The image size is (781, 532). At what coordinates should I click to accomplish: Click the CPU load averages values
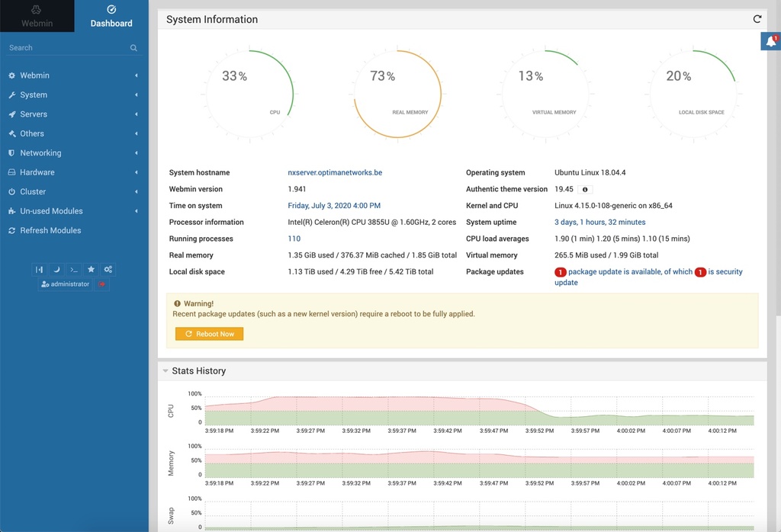tap(622, 239)
